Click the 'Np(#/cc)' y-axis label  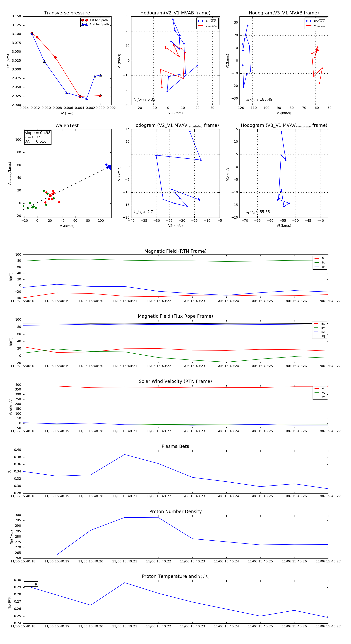click(11, 537)
